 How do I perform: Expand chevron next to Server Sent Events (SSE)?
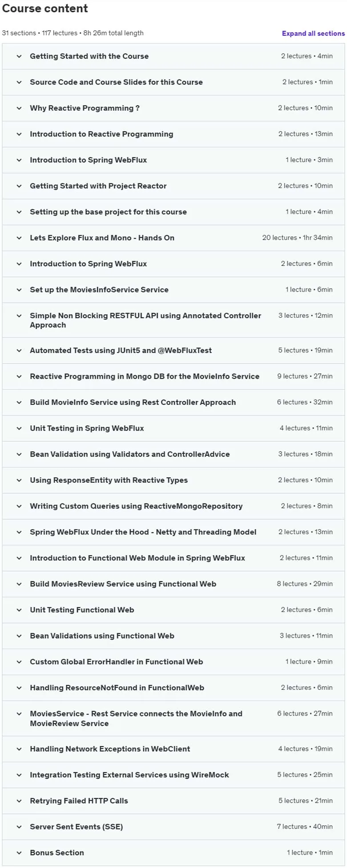(19, 827)
